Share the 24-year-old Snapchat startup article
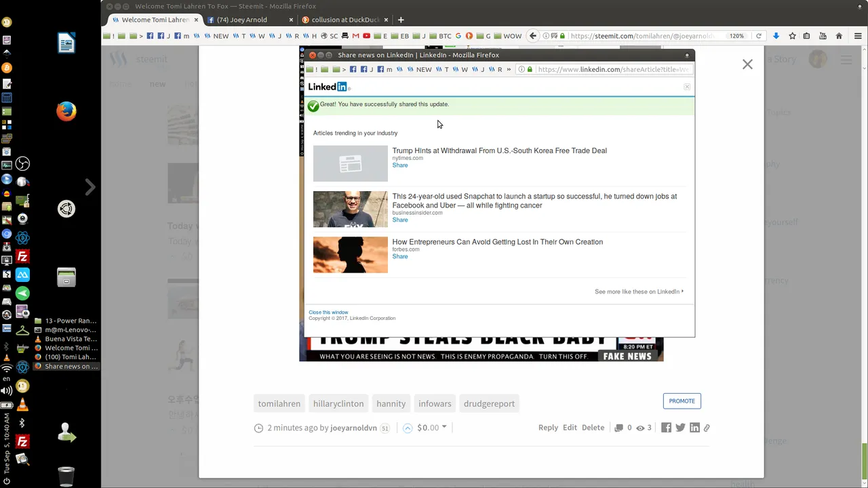Image resolution: width=868 pixels, height=488 pixels. (400, 220)
